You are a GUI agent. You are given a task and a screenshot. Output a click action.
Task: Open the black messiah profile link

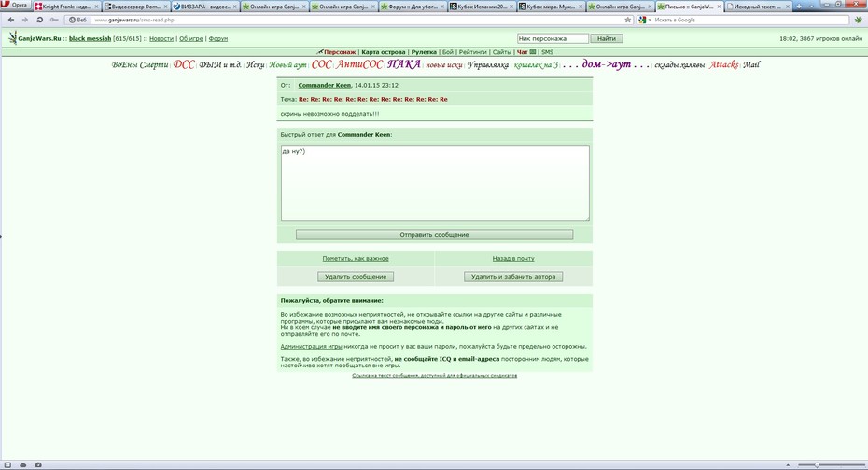click(90, 39)
